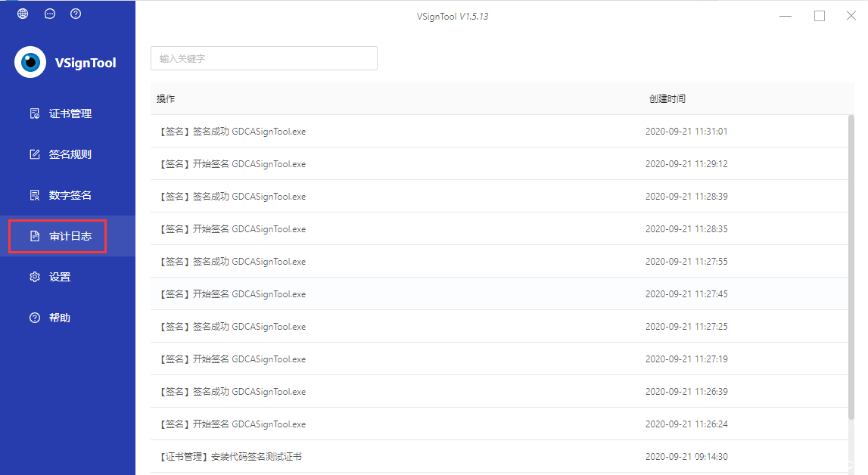Image resolution: width=868 pixels, height=475 pixels.
Task: Select the 签名成功 log row at 11:27:25
Action: click(499, 326)
